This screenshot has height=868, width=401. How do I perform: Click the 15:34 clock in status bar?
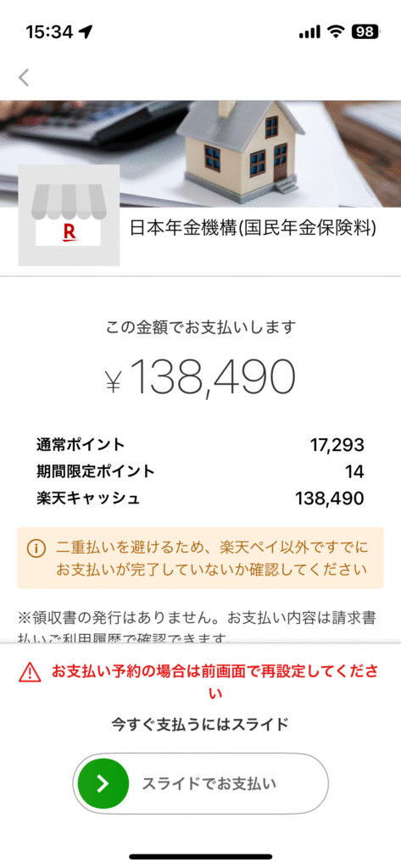click(48, 32)
